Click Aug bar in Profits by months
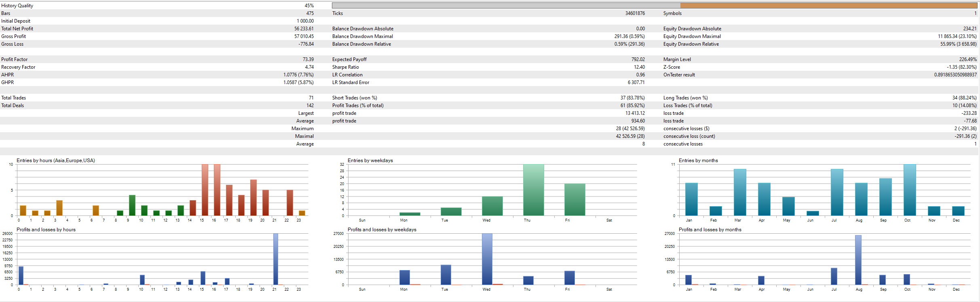980x302 pixels. tap(858, 260)
